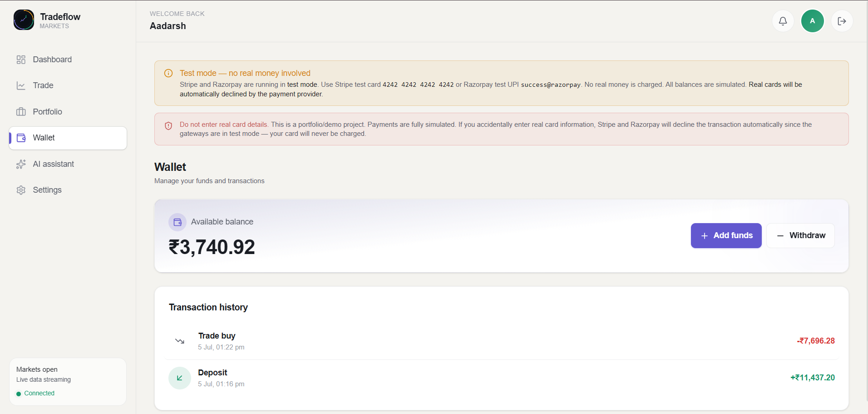This screenshot has height=414, width=868.
Task: Click the Settings gear icon
Action: click(21, 190)
